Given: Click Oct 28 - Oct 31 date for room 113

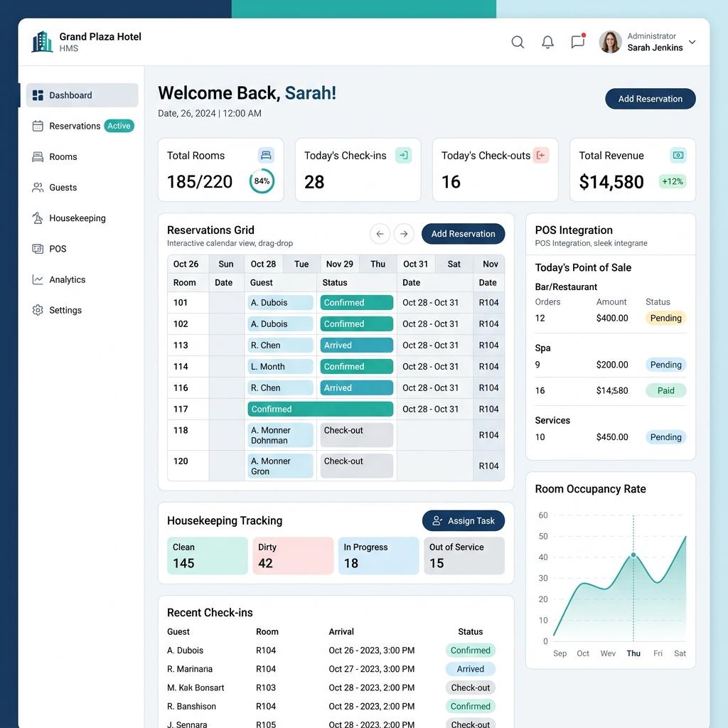Looking at the screenshot, I should coord(430,345).
